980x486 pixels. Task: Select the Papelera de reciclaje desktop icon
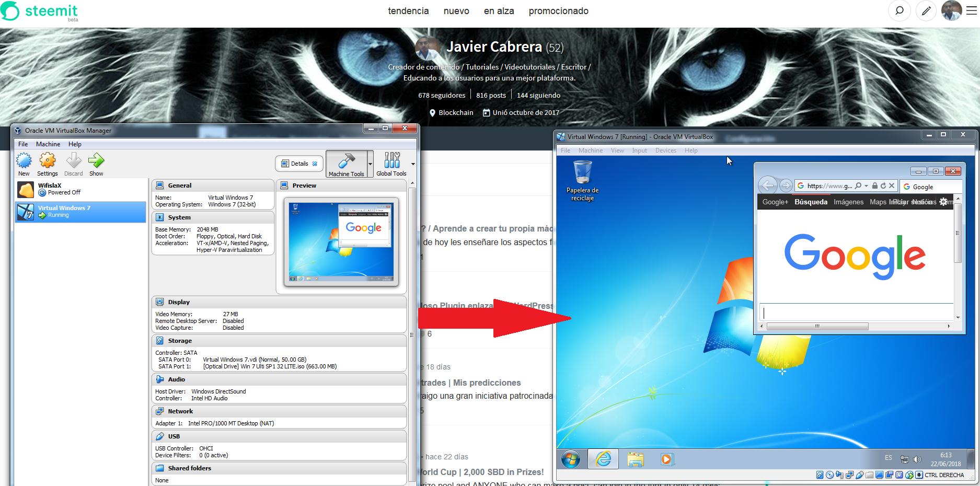[583, 181]
